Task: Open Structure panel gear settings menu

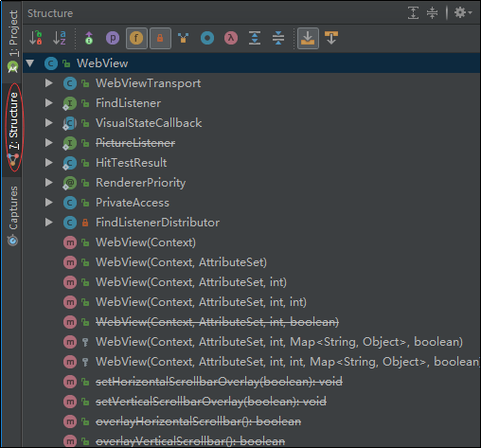Action: click(463, 13)
